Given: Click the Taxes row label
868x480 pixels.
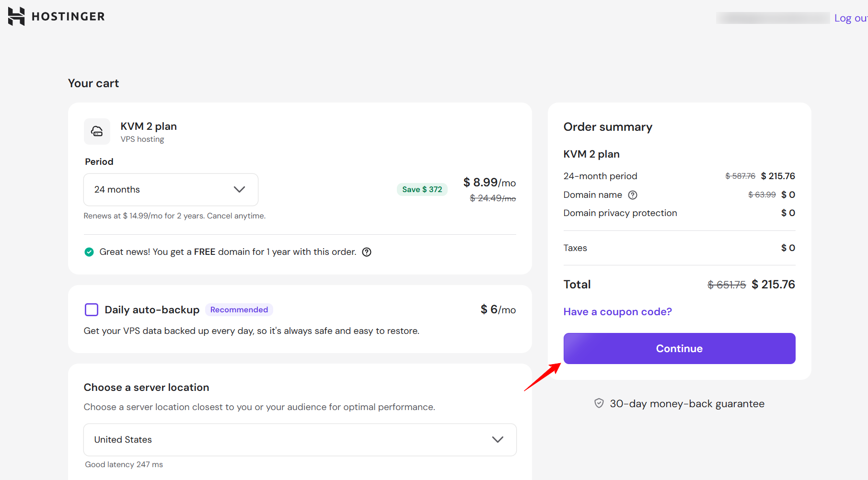Looking at the screenshot, I should [x=575, y=248].
